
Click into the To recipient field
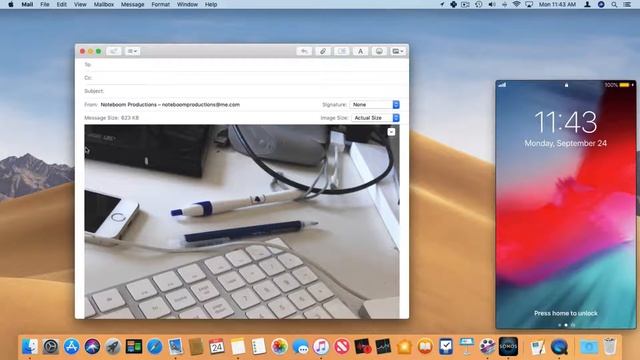[x=242, y=64]
